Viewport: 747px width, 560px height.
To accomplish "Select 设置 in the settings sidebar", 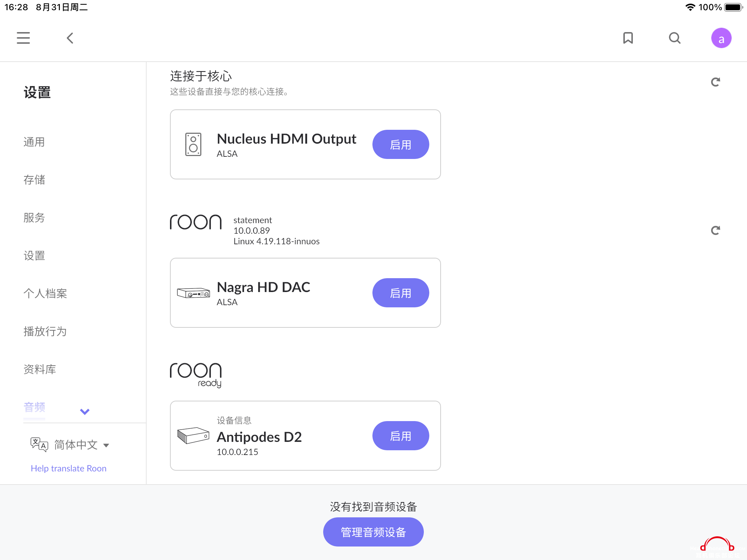I will (x=34, y=256).
